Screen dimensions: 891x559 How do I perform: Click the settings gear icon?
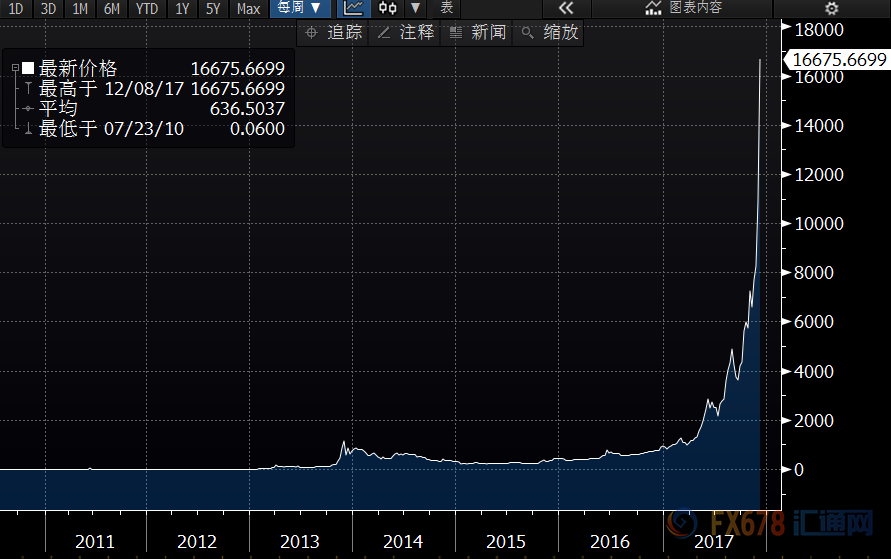[831, 8]
